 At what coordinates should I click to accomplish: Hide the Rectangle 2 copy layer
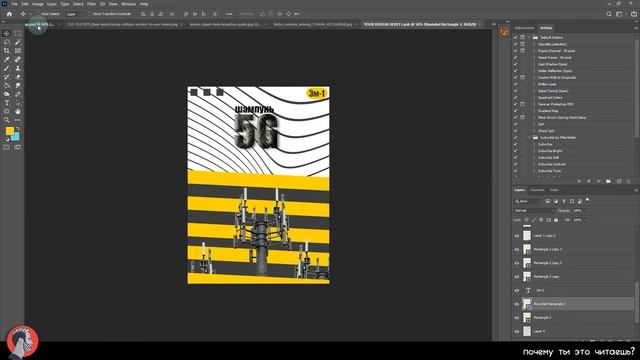[517, 277]
